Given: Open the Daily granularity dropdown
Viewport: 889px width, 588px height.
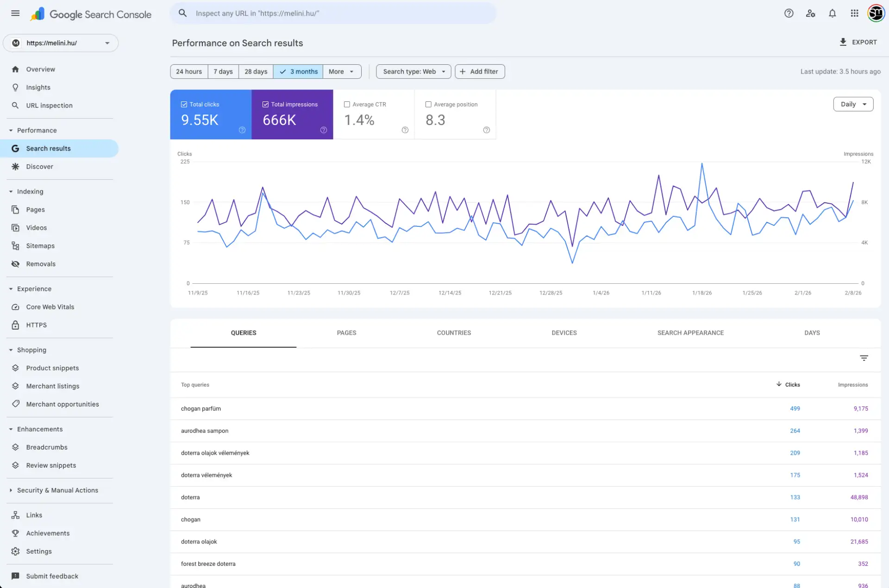Looking at the screenshot, I should [853, 104].
